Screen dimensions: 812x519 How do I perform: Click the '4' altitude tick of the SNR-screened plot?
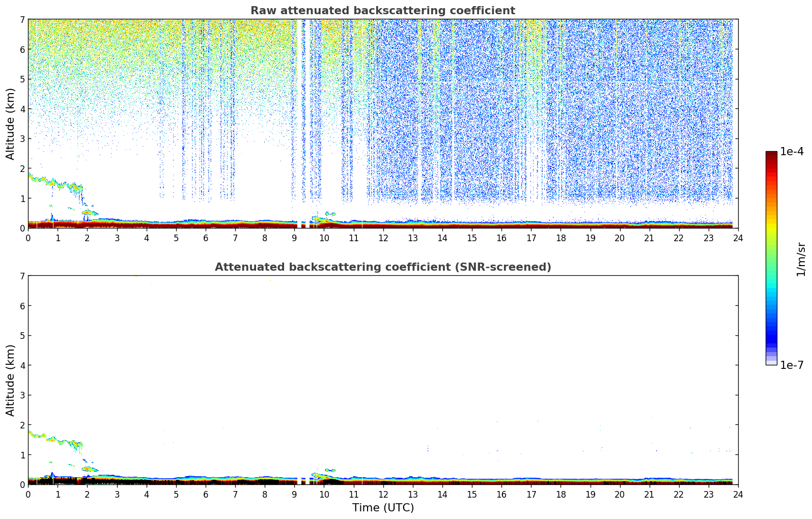[x=22, y=365]
